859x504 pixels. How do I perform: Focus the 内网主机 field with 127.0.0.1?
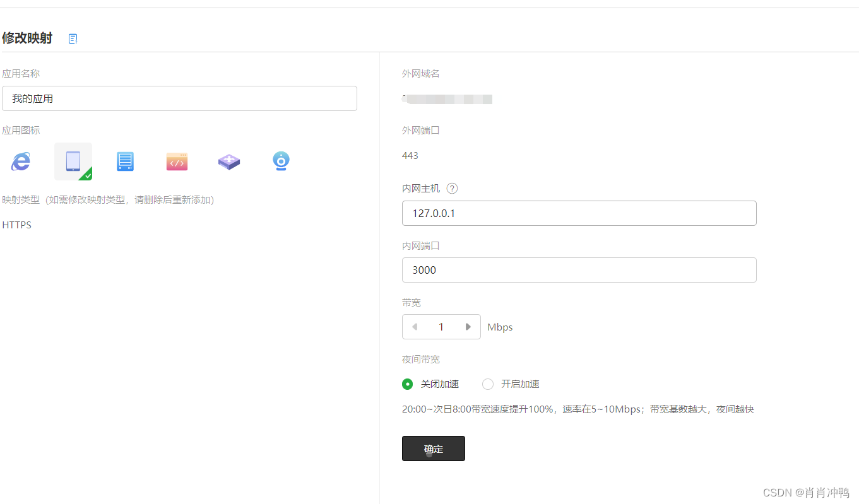click(x=579, y=213)
